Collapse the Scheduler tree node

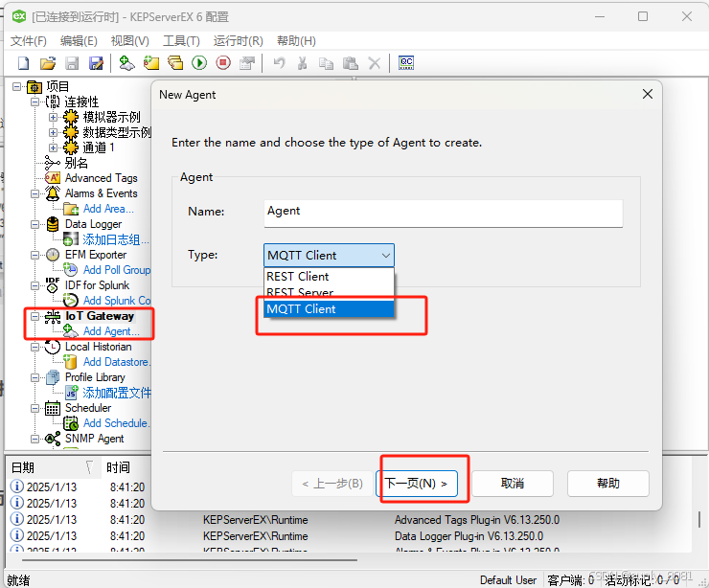pos(34,408)
